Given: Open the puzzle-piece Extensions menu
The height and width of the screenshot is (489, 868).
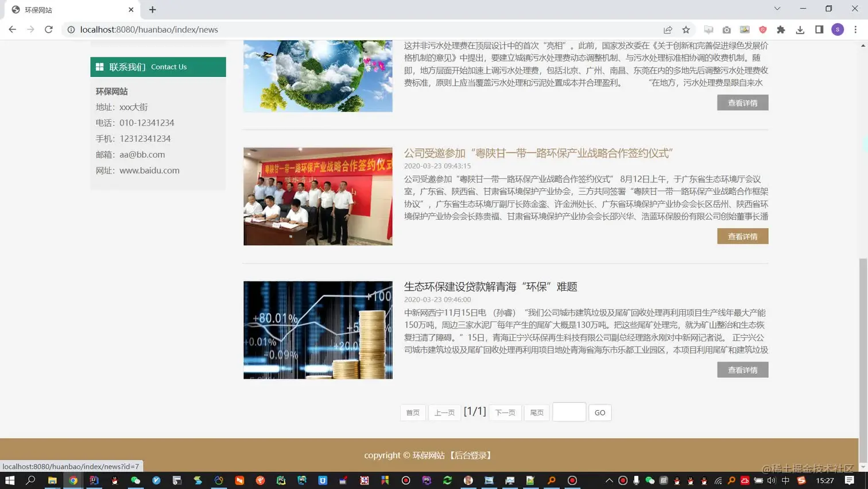Looking at the screenshot, I should [781, 30].
